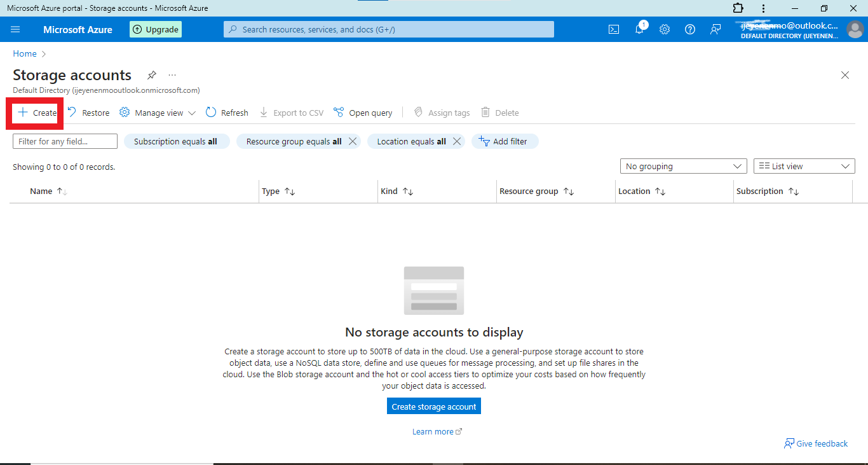Sort by the Location column

tap(642, 191)
